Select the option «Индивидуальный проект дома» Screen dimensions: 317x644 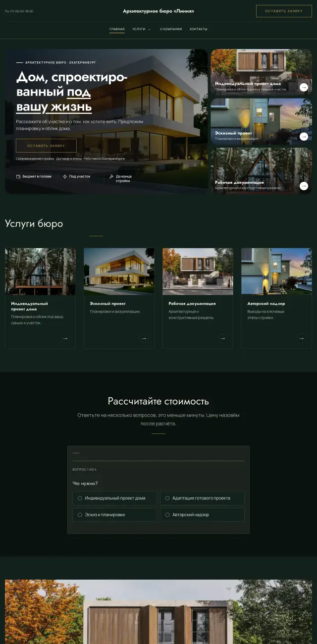114,498
